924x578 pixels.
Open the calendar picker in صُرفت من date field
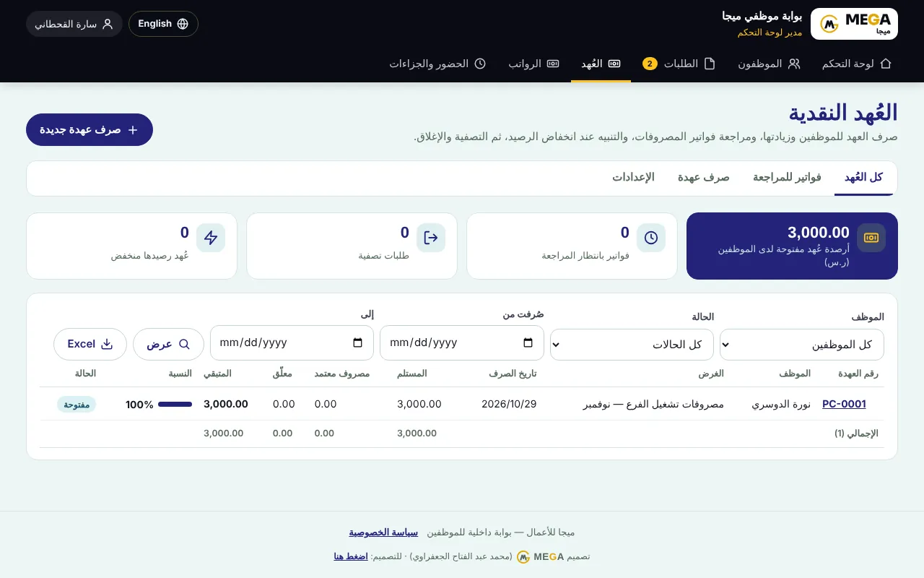528,342
